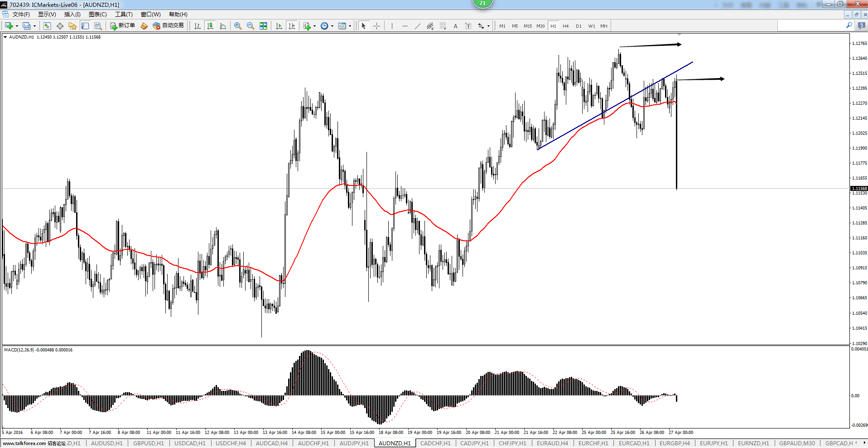The image size is (868, 448).
Task: Toggle the Terminal window
Action: coord(85,26)
